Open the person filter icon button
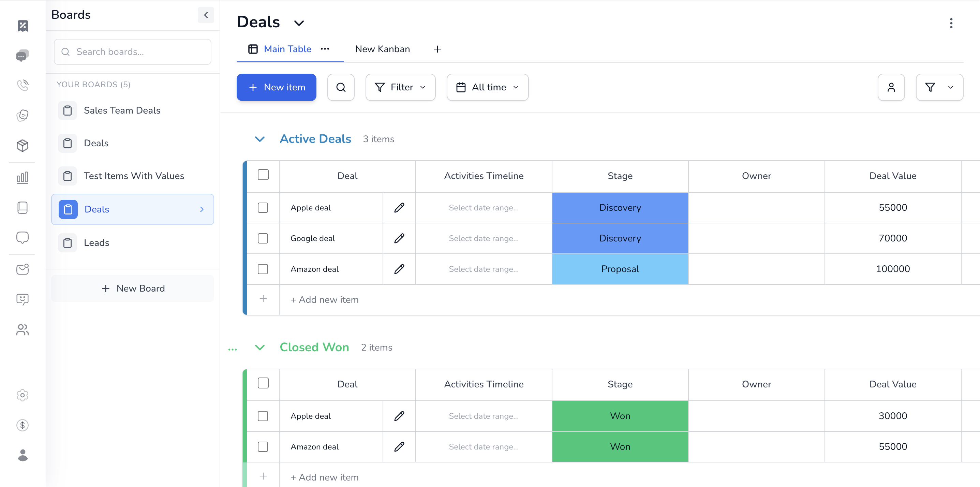Viewport: 980px width, 487px height. tap(891, 87)
